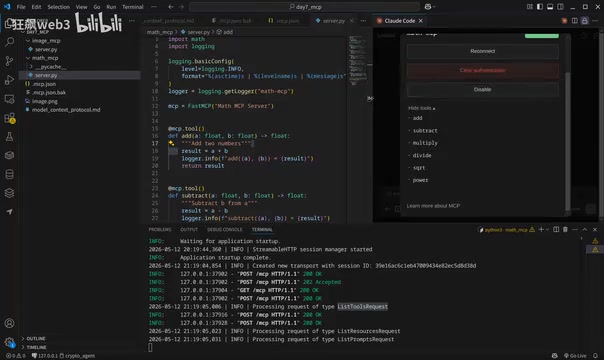Click the Disable button
The height and width of the screenshot is (360, 604).
pyautogui.click(x=483, y=89)
